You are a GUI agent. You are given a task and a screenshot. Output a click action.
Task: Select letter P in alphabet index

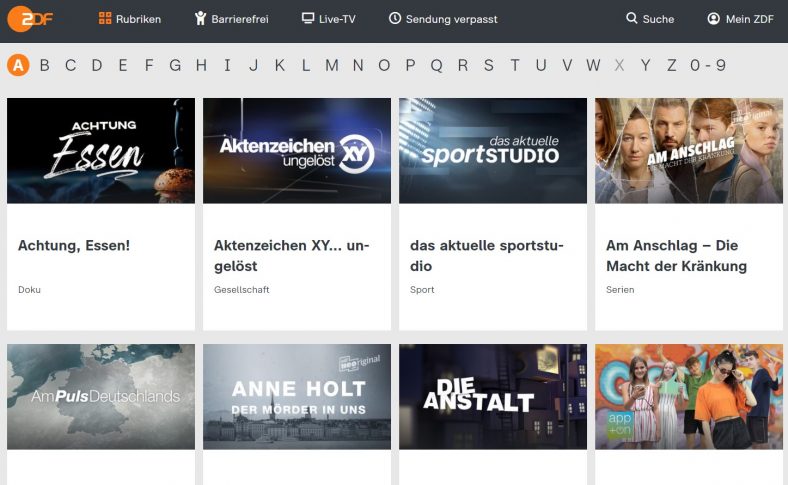410,65
